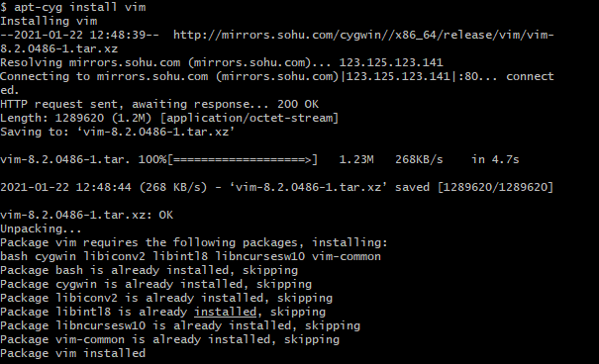Click the 'Length: 1289620 (1.2M)' text
599x364 pixels.
pyautogui.click(x=76, y=119)
